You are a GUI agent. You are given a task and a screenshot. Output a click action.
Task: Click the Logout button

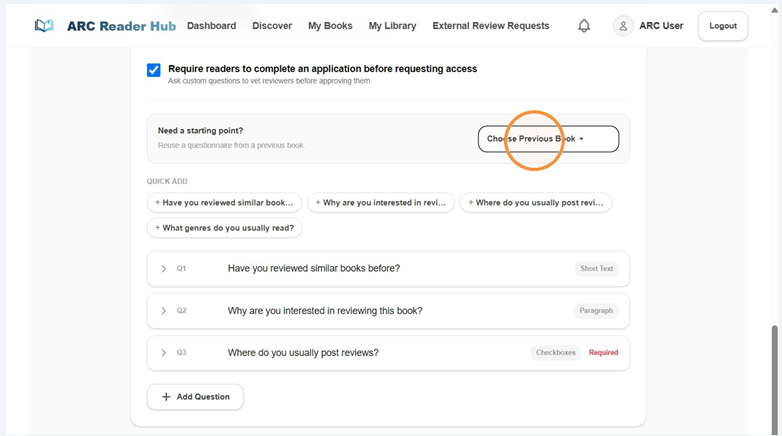click(x=723, y=25)
